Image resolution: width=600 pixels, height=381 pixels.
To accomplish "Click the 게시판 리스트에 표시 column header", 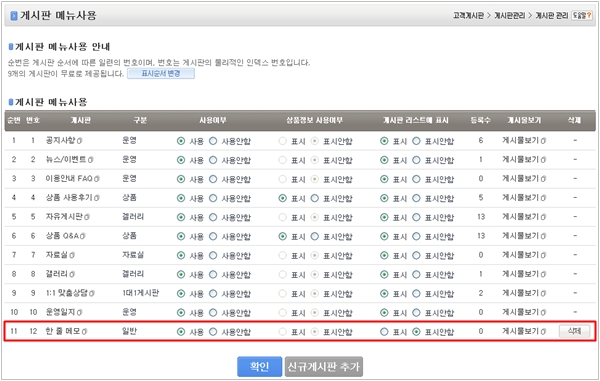I will 416,120.
